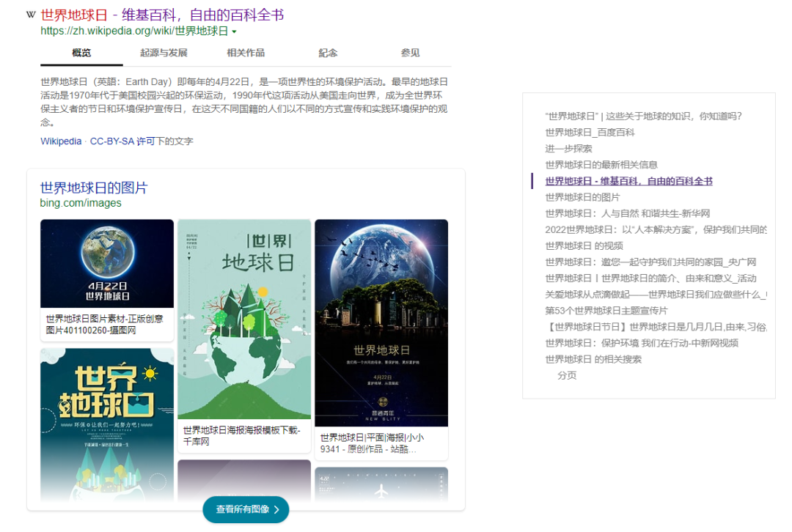Click the 查看所有图像 button
Viewport: 792px width, 532px height.
pos(246,510)
